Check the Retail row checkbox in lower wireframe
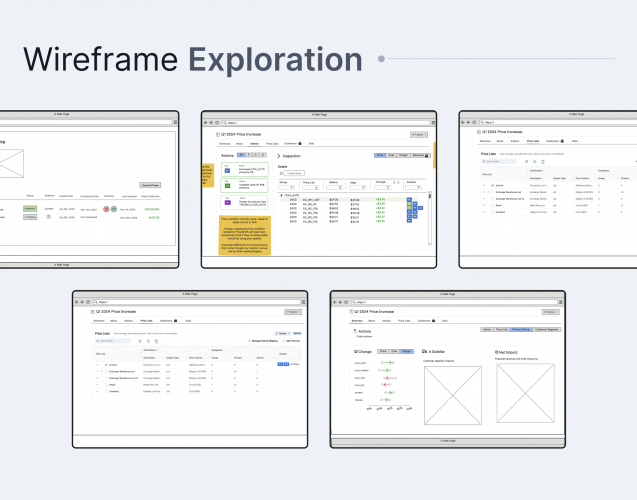Screen dimensions: 637x500 click(106, 385)
